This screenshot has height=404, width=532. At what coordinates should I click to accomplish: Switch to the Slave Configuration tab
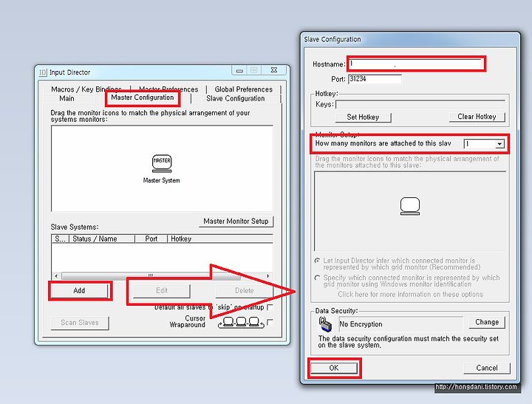coord(236,98)
